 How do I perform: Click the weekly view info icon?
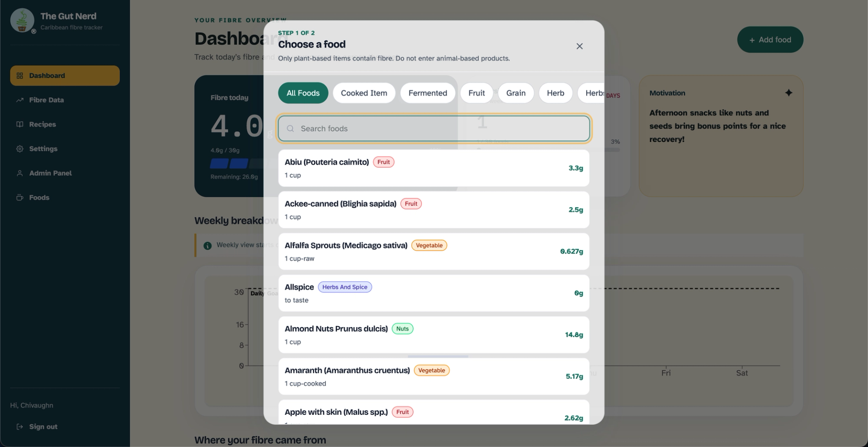click(208, 246)
